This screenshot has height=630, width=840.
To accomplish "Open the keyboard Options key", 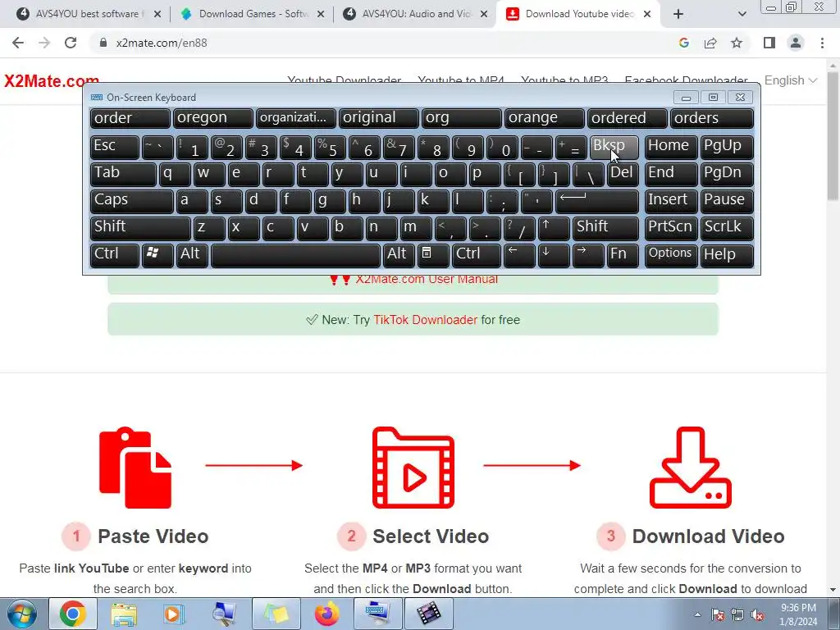I will pyautogui.click(x=671, y=256).
